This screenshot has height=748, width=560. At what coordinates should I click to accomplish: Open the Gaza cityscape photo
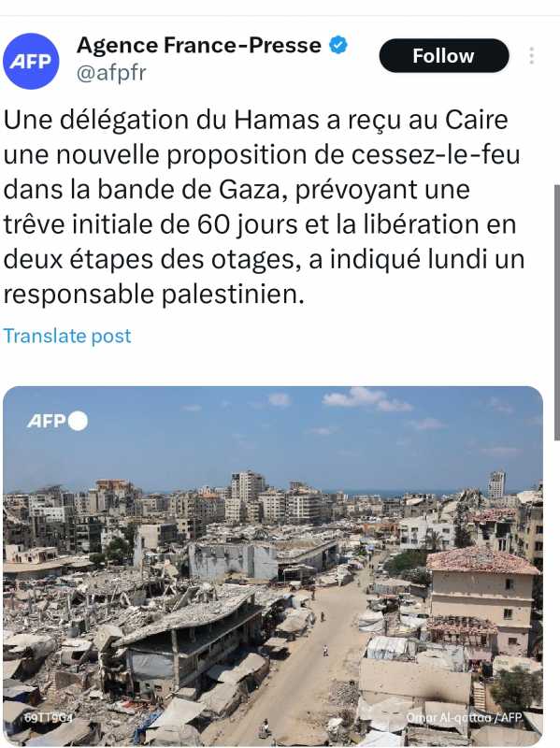[x=273, y=567]
